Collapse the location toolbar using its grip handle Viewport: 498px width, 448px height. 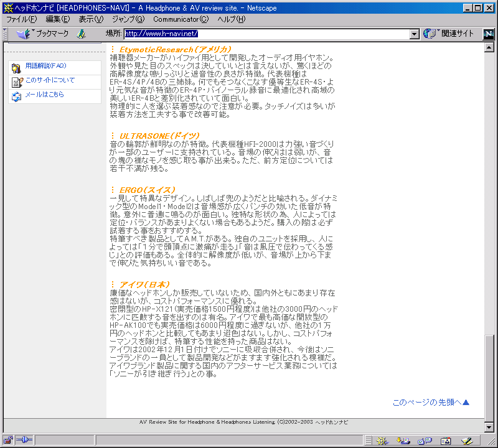click(5, 34)
